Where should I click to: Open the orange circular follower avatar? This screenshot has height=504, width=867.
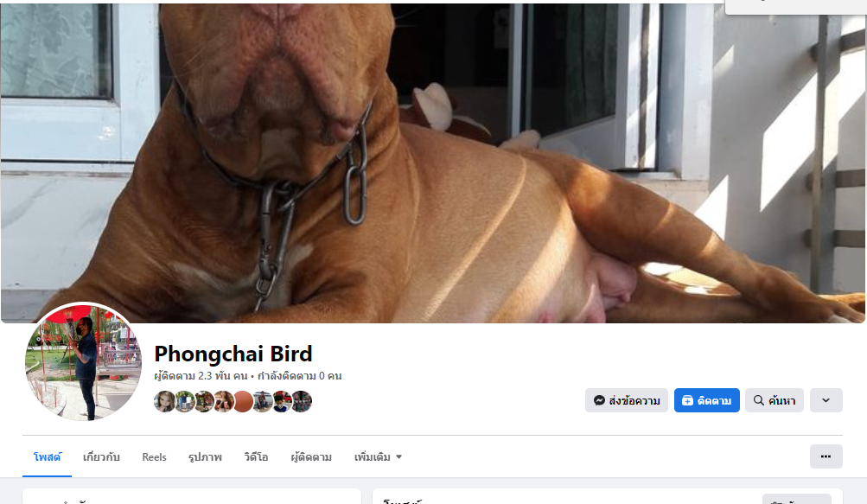pos(243,402)
